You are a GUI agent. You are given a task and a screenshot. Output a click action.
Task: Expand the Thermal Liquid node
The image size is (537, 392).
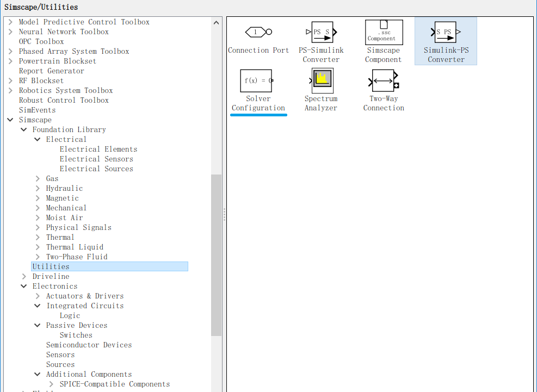point(38,247)
